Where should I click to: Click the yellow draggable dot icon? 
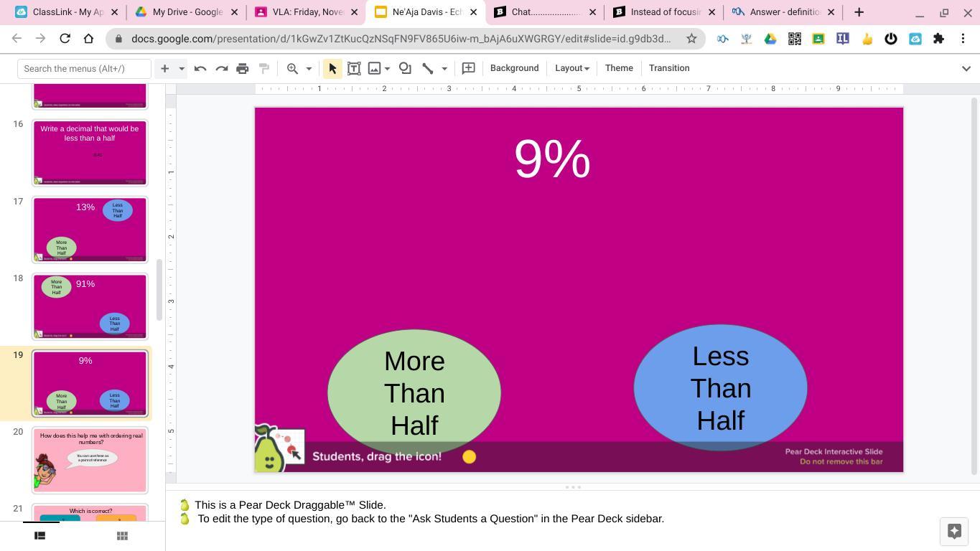pyautogui.click(x=469, y=457)
